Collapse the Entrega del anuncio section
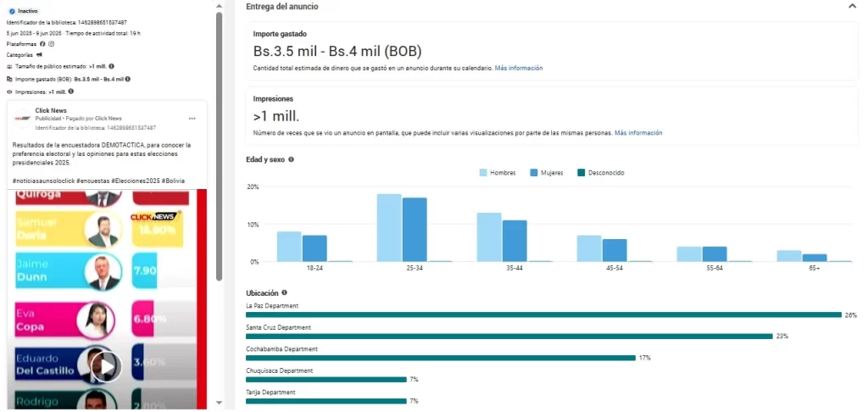This screenshot has height=412, width=868. (x=851, y=7)
